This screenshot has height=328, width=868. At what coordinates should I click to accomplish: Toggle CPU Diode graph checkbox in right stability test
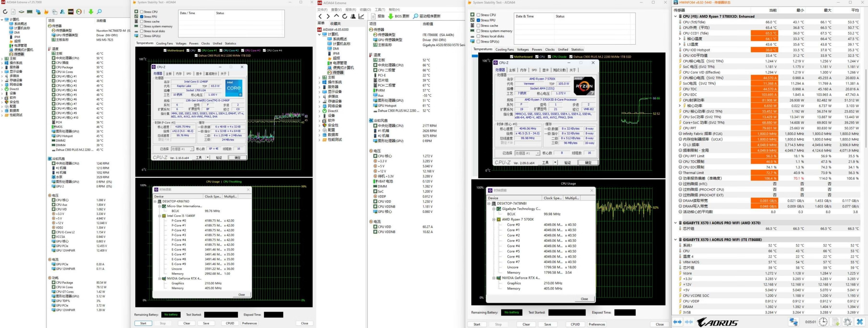pos(549,57)
